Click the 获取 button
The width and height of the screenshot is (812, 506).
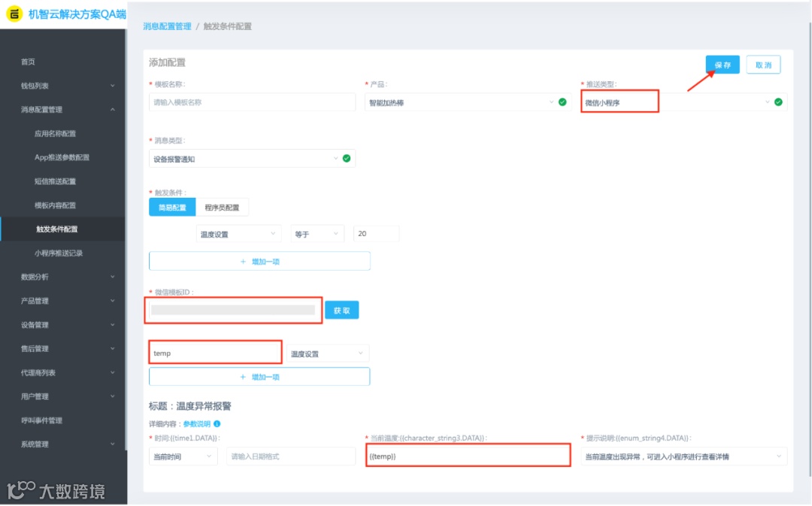(342, 311)
